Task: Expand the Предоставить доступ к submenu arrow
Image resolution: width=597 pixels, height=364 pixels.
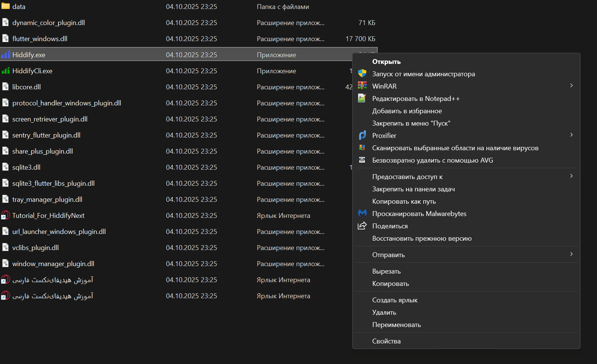Action: (x=571, y=176)
